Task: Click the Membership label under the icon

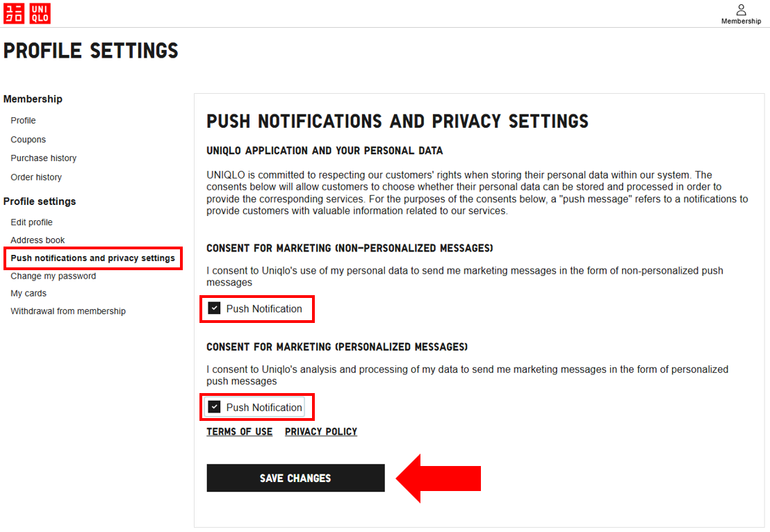Action: [741, 22]
